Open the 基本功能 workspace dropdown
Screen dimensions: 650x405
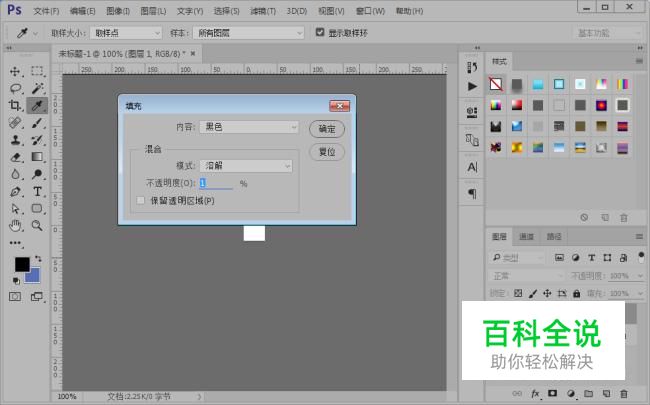point(608,33)
